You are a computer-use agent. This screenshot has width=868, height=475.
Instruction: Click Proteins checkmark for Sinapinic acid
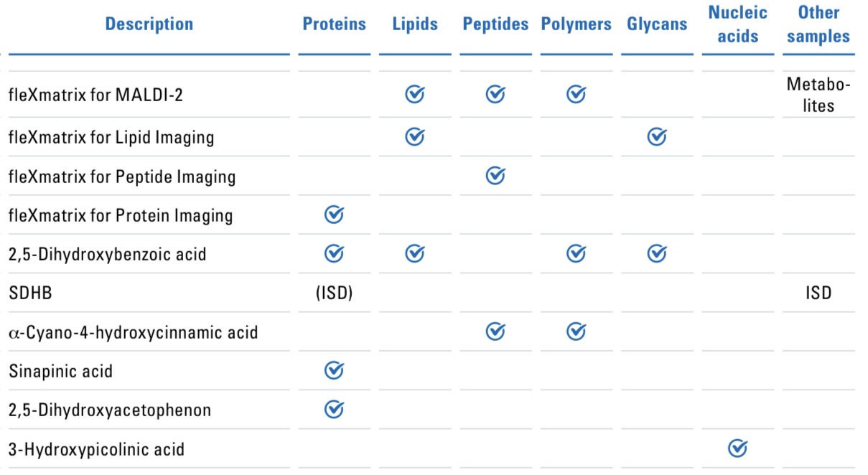[x=334, y=370]
